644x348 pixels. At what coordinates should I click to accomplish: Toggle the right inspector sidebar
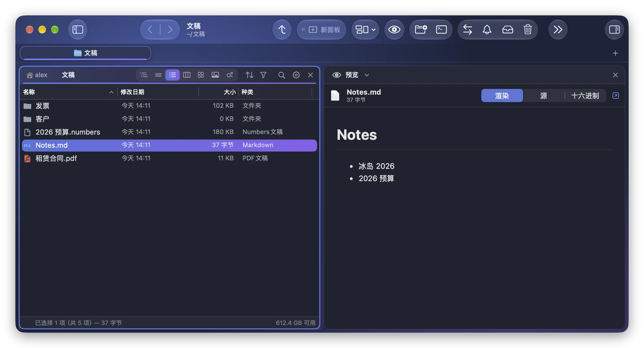click(614, 30)
